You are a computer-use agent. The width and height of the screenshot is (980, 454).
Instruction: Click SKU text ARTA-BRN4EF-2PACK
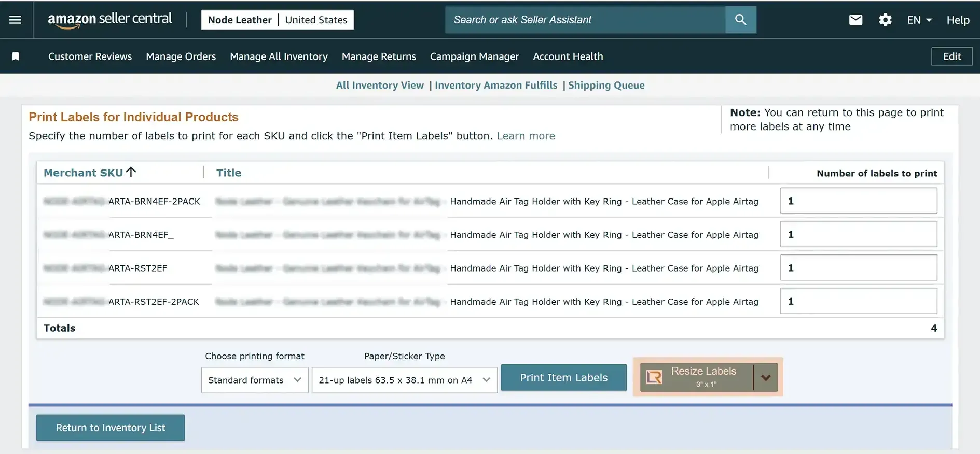coord(154,201)
